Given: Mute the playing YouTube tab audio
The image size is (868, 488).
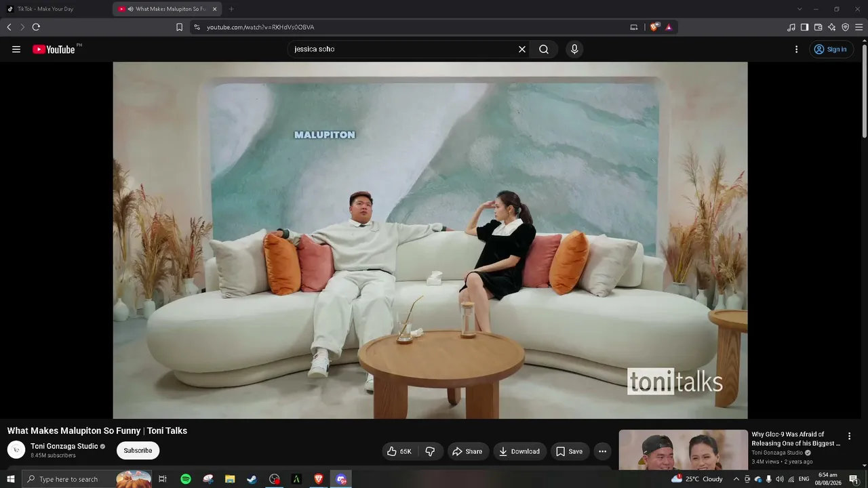Looking at the screenshot, I should tap(130, 9).
